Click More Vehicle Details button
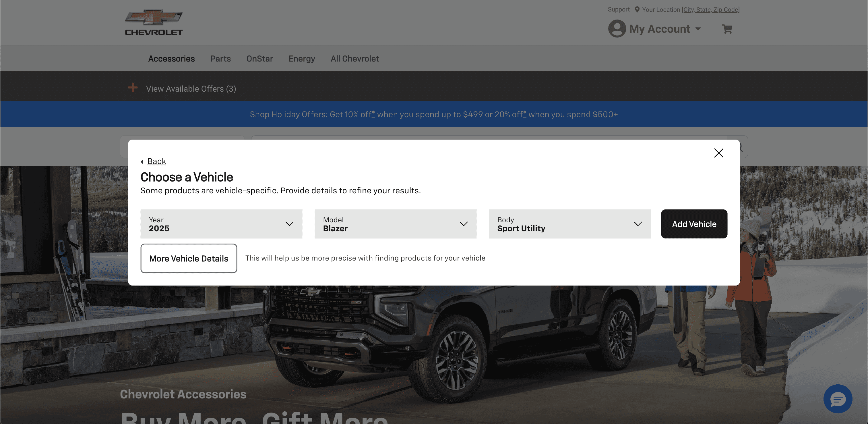The width and height of the screenshot is (868, 424). pyautogui.click(x=189, y=258)
